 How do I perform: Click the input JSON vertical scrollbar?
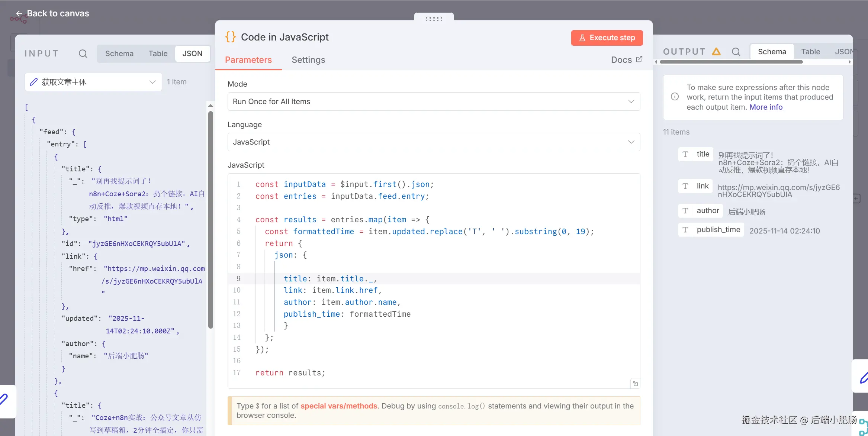[210, 219]
